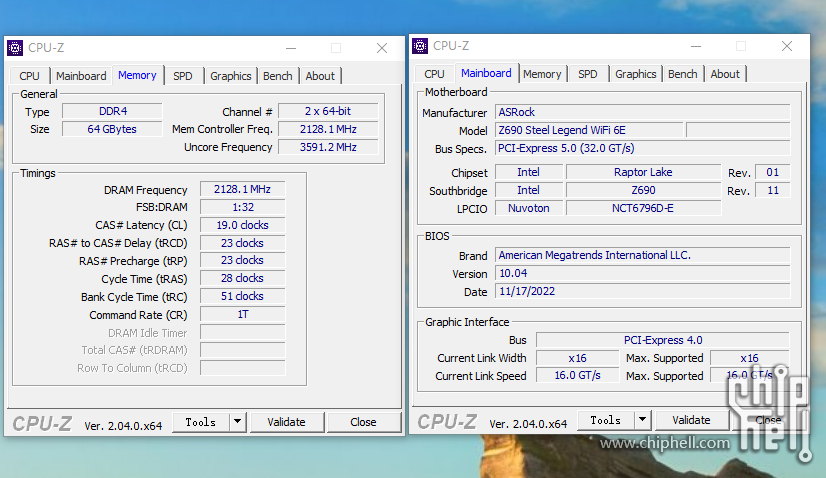Click the Max. Supported link width x16
The image size is (826, 478).
click(750, 358)
